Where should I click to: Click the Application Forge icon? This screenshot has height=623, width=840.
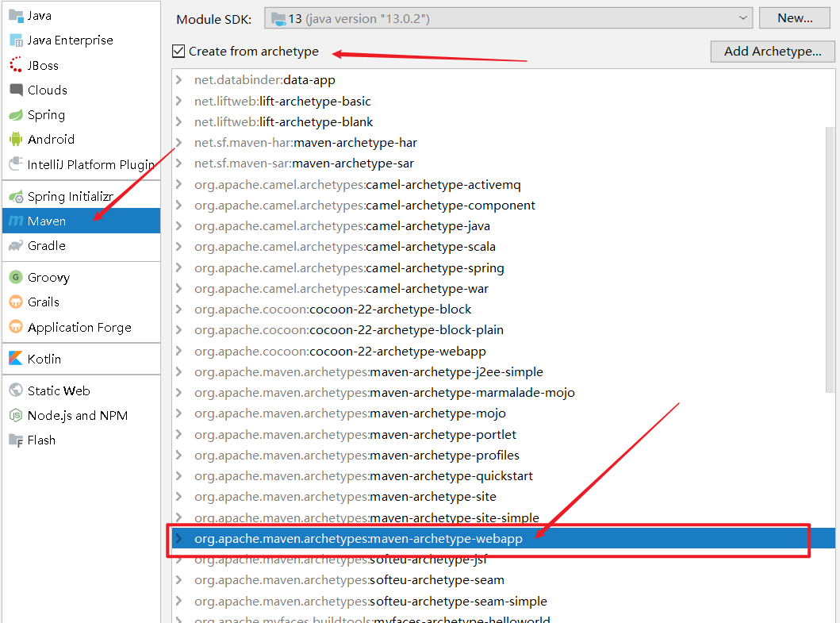click(16, 326)
